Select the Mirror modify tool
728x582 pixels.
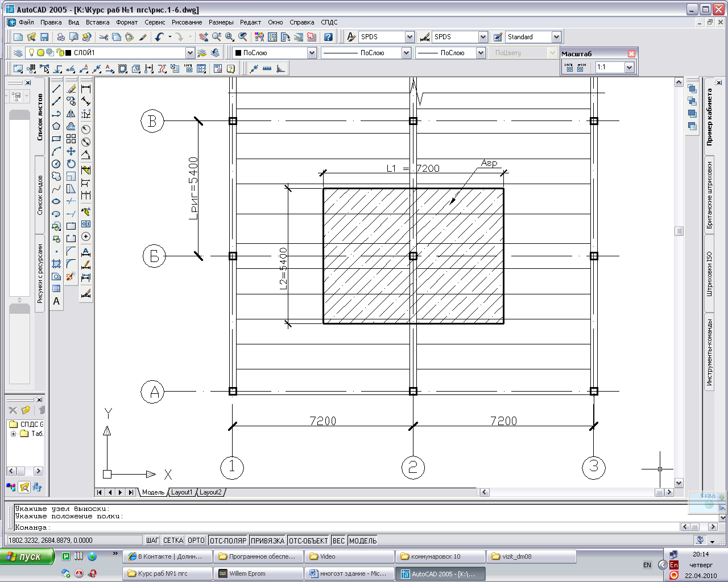[x=71, y=114]
